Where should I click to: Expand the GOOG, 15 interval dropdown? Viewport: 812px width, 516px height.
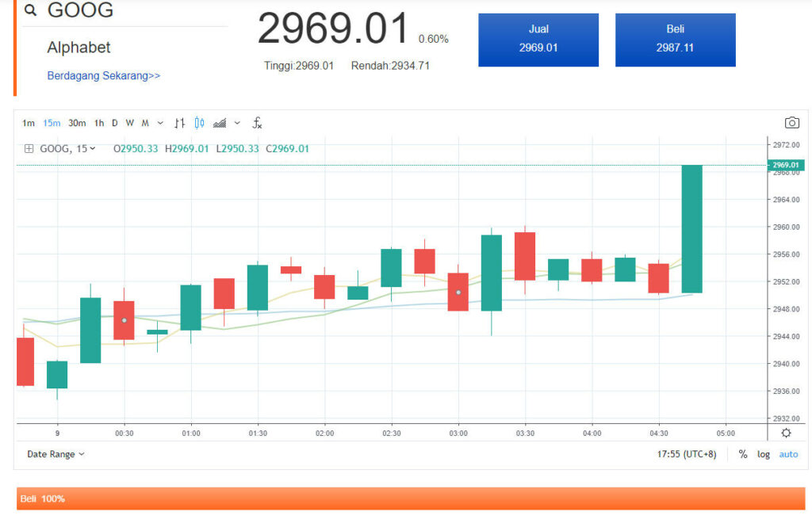[x=68, y=149]
